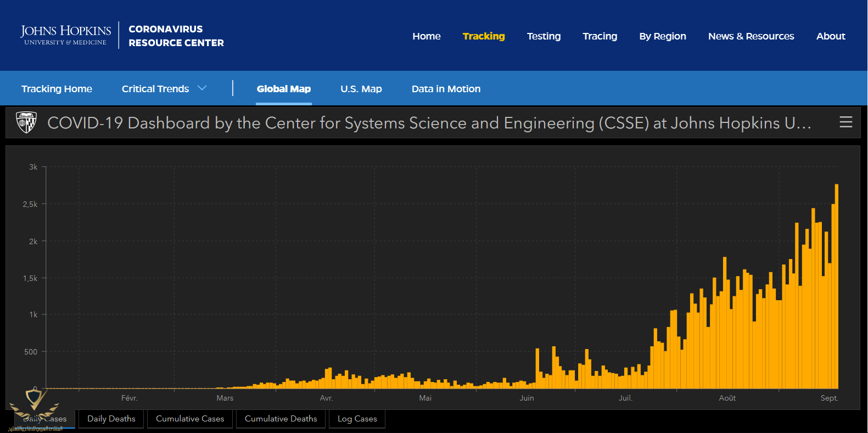Click the Johns Hopkins shield icon

pos(26,122)
